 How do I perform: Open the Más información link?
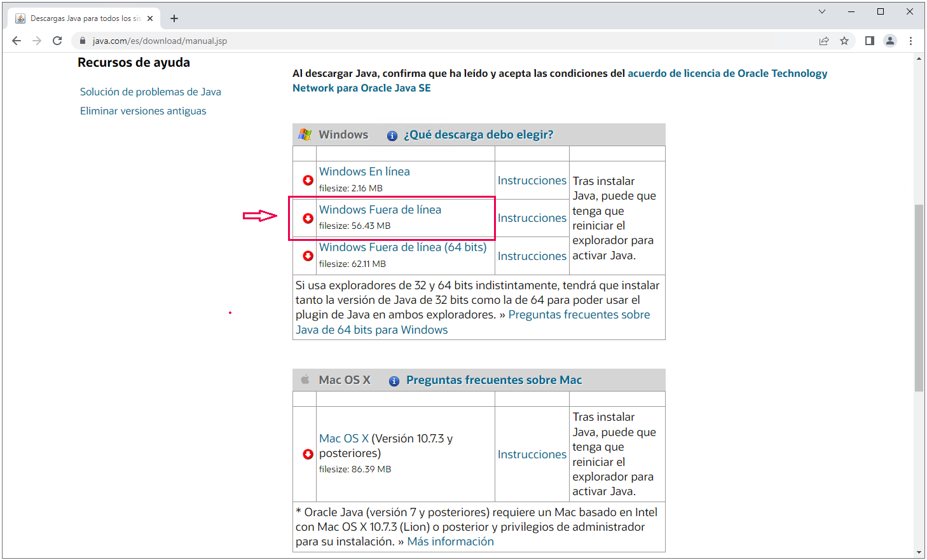coord(450,542)
